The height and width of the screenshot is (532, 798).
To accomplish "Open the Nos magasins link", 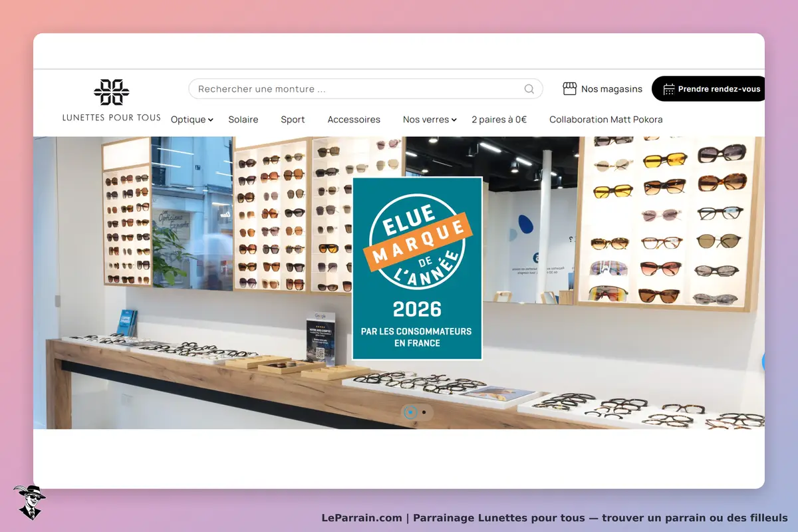I will [603, 88].
